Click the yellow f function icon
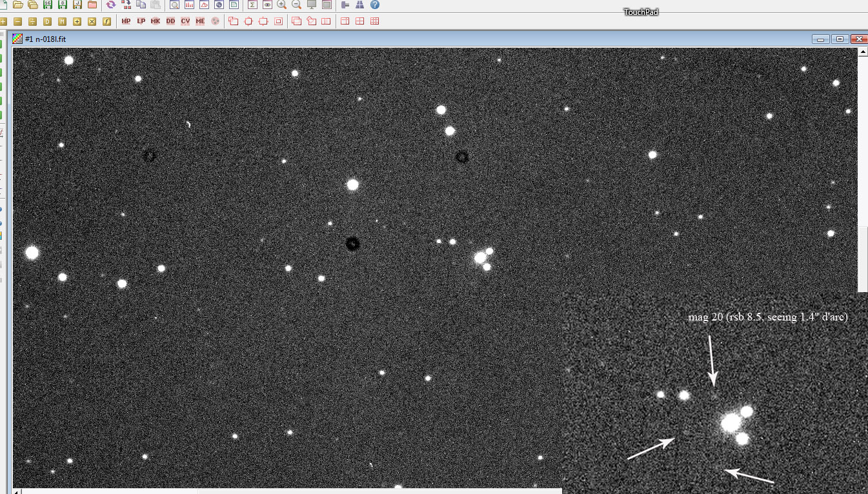Image resolution: width=868 pixels, height=494 pixels. click(x=107, y=21)
